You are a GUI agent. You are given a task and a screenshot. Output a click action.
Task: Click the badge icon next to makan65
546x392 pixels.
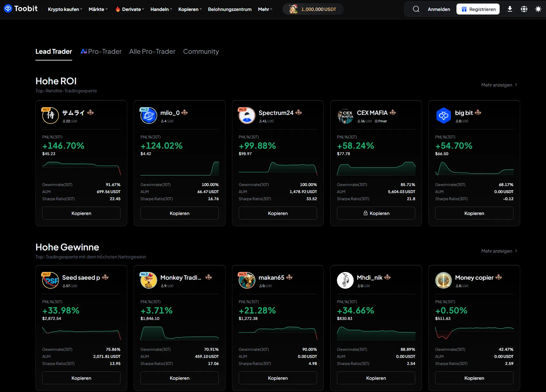(x=289, y=277)
